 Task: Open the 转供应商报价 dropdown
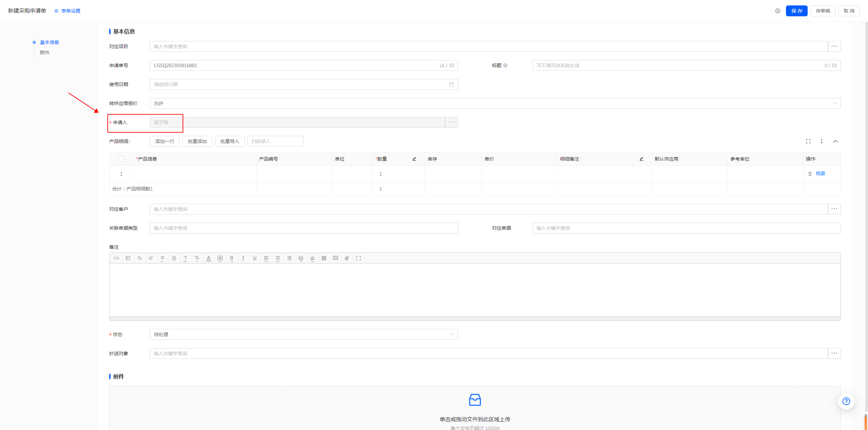495,103
